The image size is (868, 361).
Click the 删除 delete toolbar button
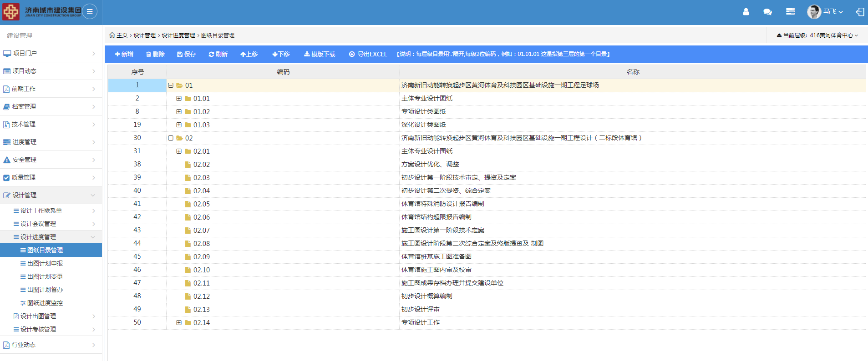155,54
